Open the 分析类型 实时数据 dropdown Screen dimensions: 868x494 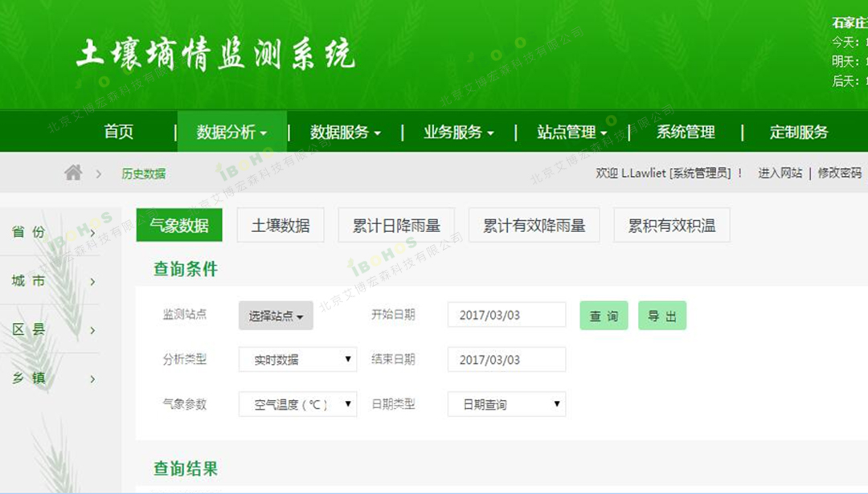(297, 360)
